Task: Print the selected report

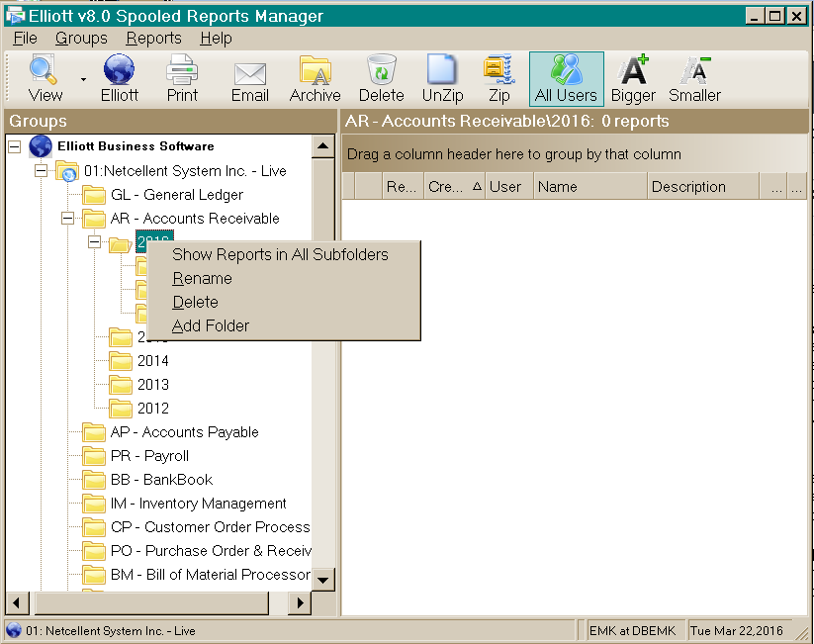Action: coord(182,79)
